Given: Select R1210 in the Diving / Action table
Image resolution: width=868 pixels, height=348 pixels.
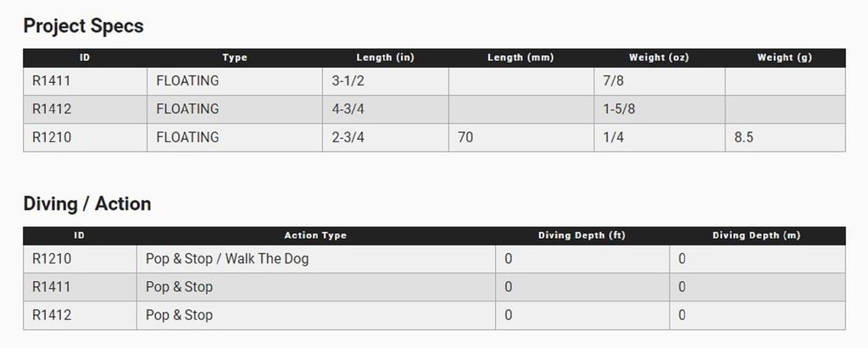Looking at the screenshot, I should (x=51, y=259).
